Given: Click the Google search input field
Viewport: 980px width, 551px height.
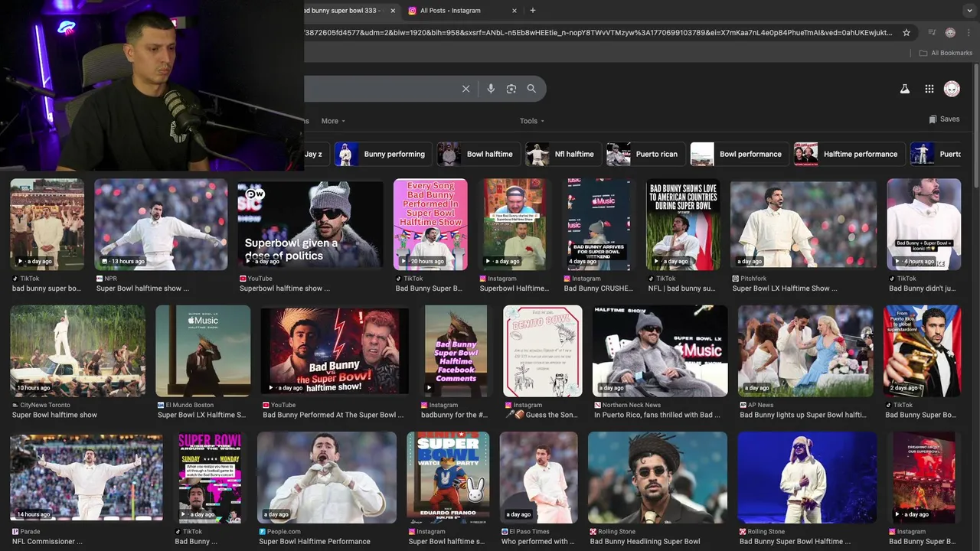Looking at the screenshot, I should point(379,89).
